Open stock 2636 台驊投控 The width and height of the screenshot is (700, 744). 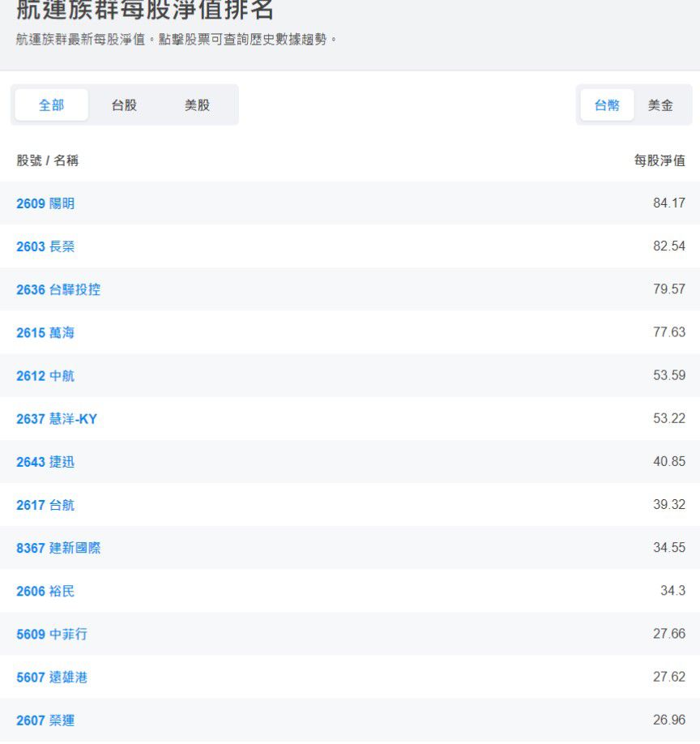[58, 290]
